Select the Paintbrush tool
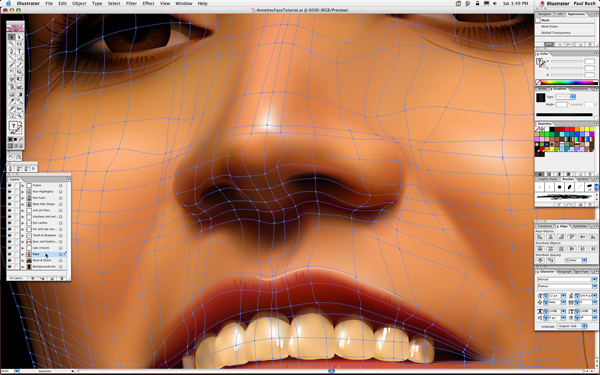600x375 pixels. coord(11,65)
